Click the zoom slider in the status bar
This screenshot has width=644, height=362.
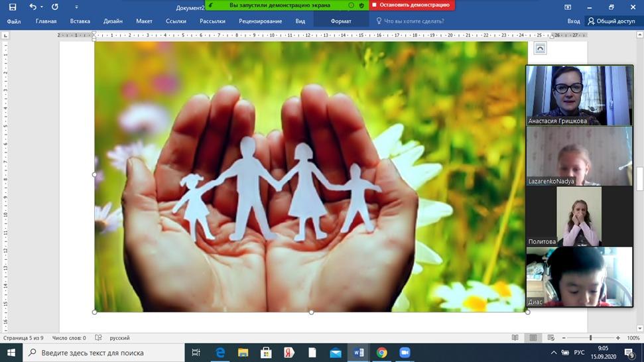(x=591, y=338)
